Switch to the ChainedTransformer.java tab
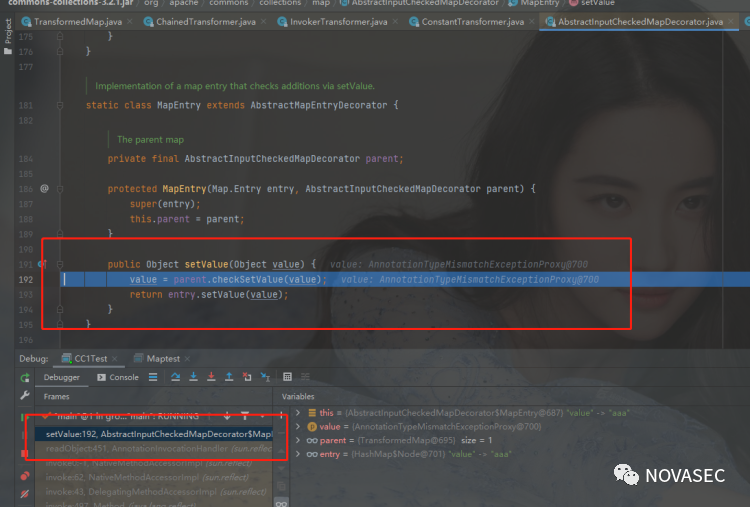This screenshot has width=750, height=507. [x=200, y=22]
